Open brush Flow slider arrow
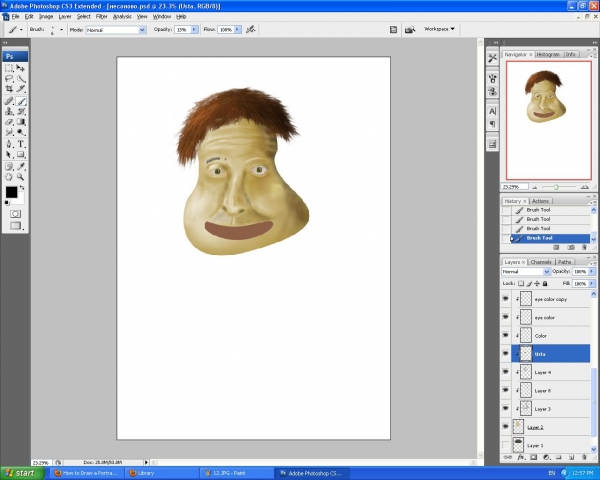This screenshot has height=480, width=600. (x=238, y=29)
